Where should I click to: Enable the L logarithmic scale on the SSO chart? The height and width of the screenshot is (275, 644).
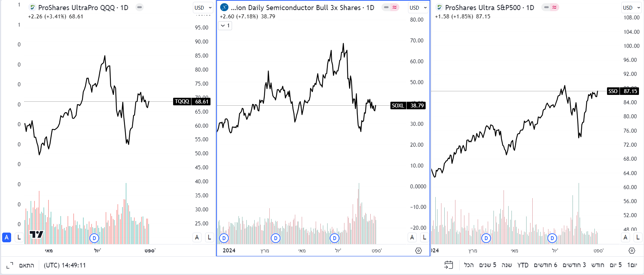tap(638, 238)
